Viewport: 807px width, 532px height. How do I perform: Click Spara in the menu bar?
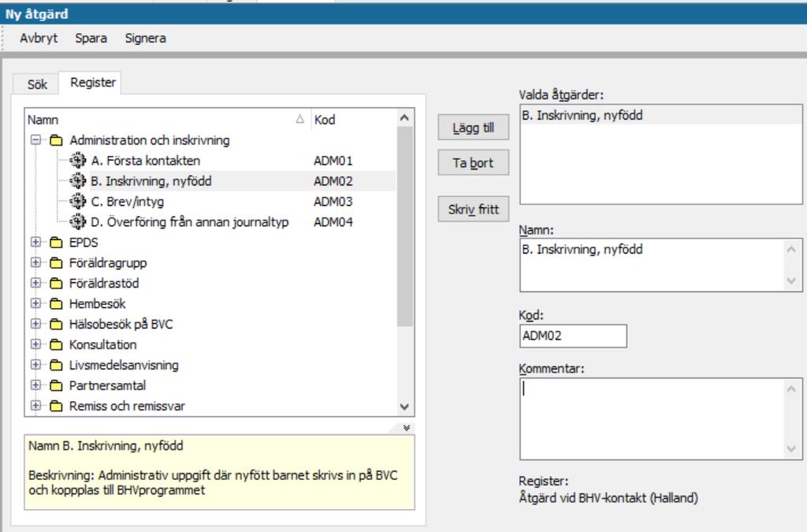pyautogui.click(x=91, y=38)
